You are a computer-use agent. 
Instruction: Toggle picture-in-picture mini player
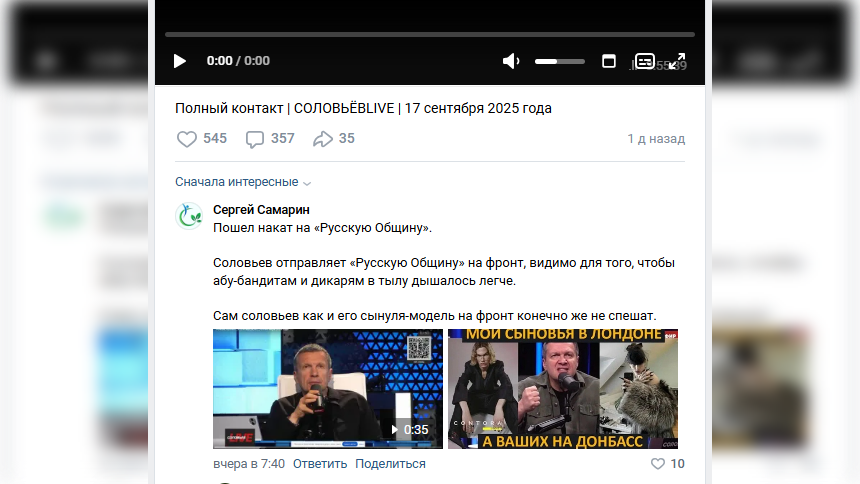pos(609,61)
